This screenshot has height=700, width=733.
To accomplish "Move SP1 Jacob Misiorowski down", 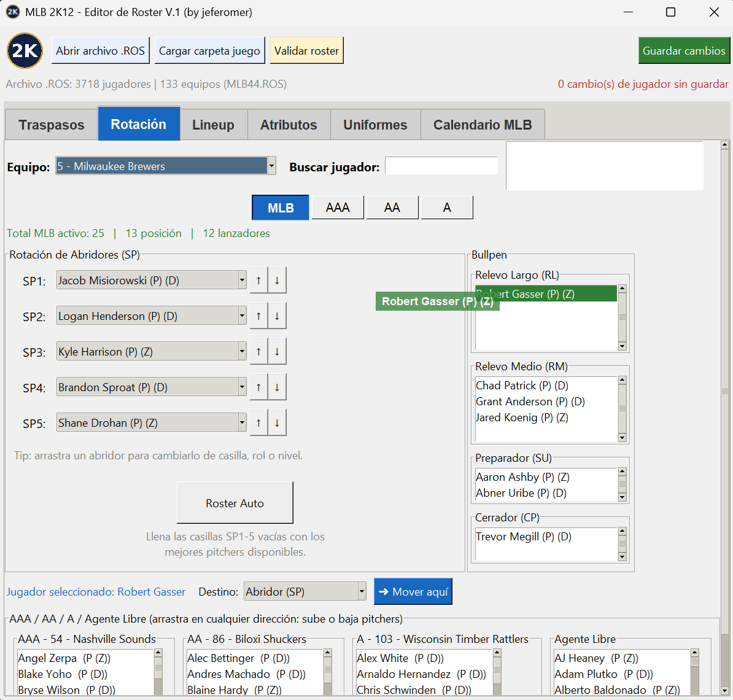I will [277, 280].
